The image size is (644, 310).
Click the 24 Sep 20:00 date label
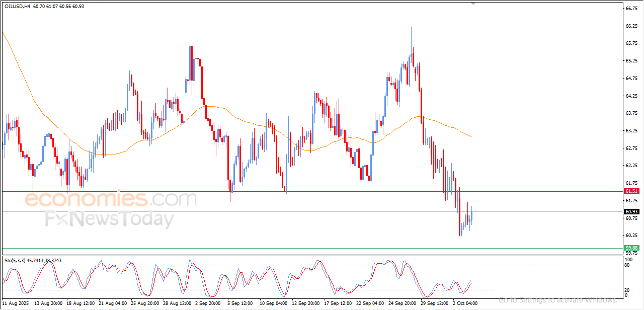[402, 303]
